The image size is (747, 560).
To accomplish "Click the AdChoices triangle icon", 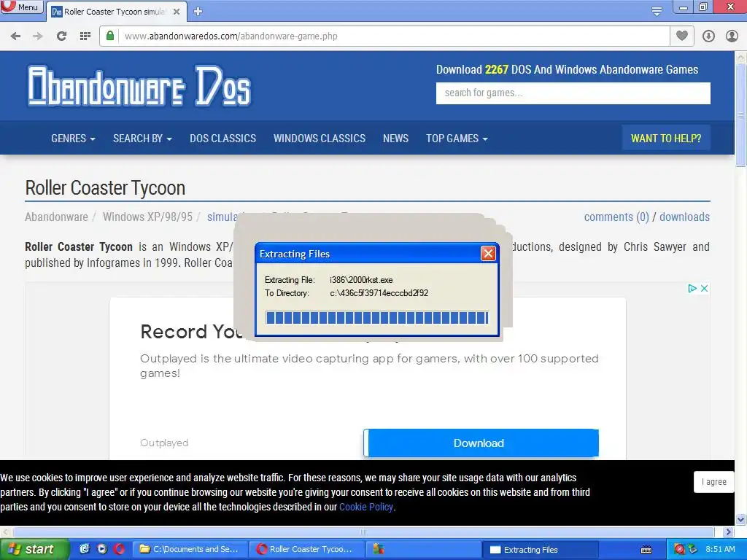I will point(692,288).
